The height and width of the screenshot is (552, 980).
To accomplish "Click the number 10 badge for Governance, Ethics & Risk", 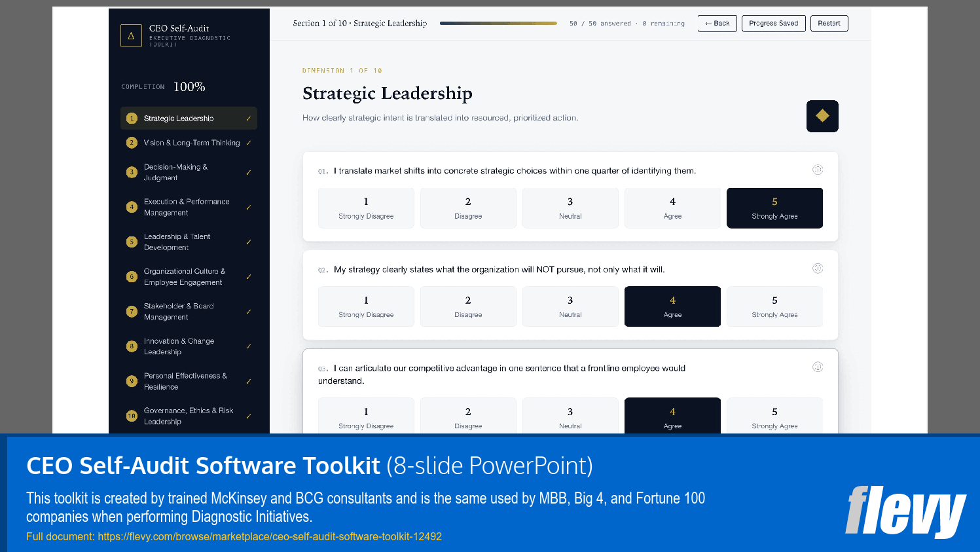I will 132,416.
